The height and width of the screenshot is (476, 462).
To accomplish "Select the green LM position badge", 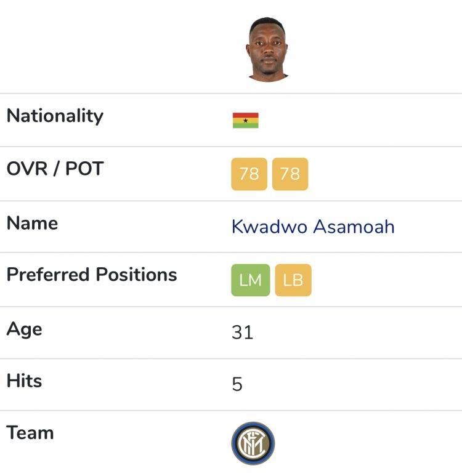I will coord(250,280).
